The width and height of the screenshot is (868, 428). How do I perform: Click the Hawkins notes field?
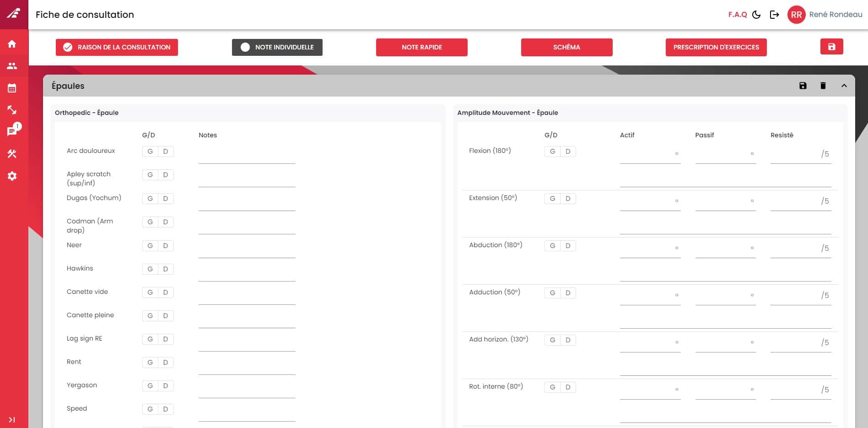click(247, 273)
